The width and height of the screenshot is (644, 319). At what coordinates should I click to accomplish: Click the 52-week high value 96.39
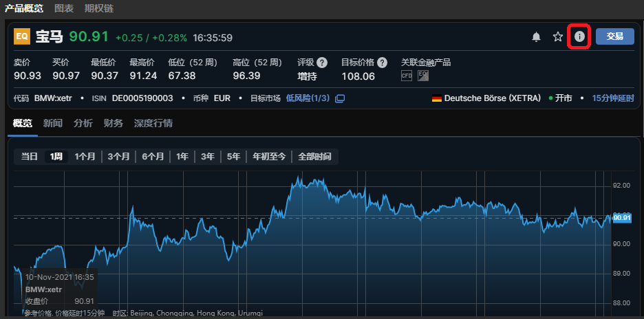tap(246, 76)
